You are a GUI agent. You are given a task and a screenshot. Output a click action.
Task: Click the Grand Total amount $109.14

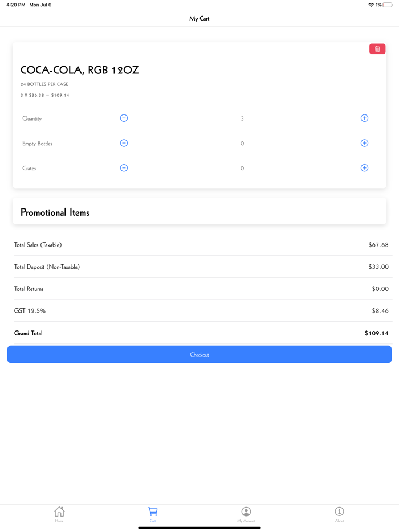[x=376, y=333]
